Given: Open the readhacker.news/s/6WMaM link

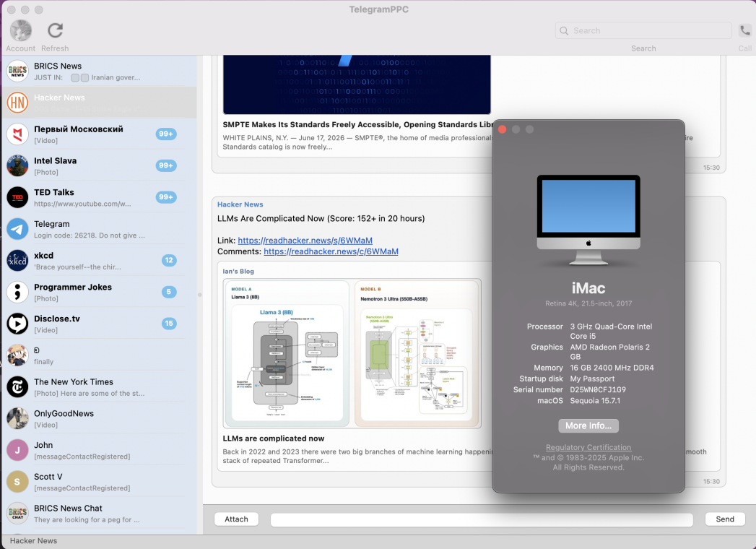Looking at the screenshot, I should (x=305, y=241).
